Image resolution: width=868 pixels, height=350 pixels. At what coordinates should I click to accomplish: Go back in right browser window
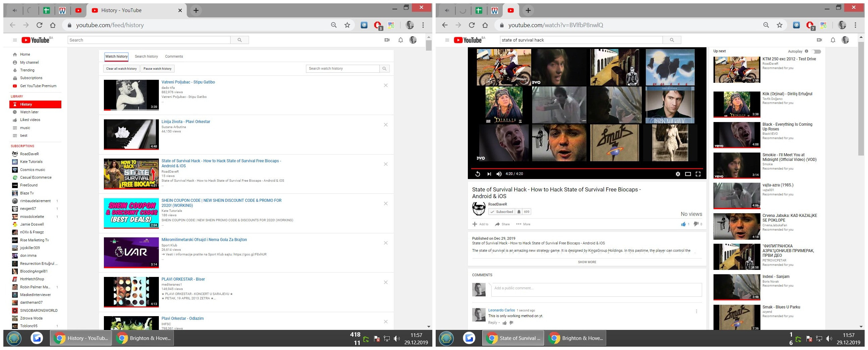tap(445, 25)
